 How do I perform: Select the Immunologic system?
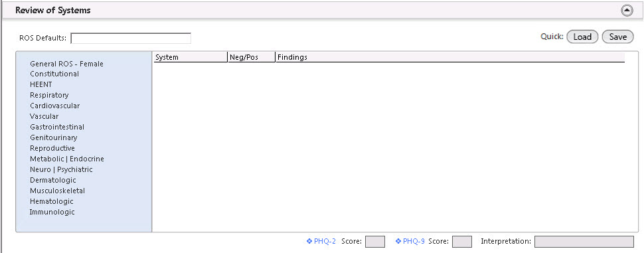(52, 212)
